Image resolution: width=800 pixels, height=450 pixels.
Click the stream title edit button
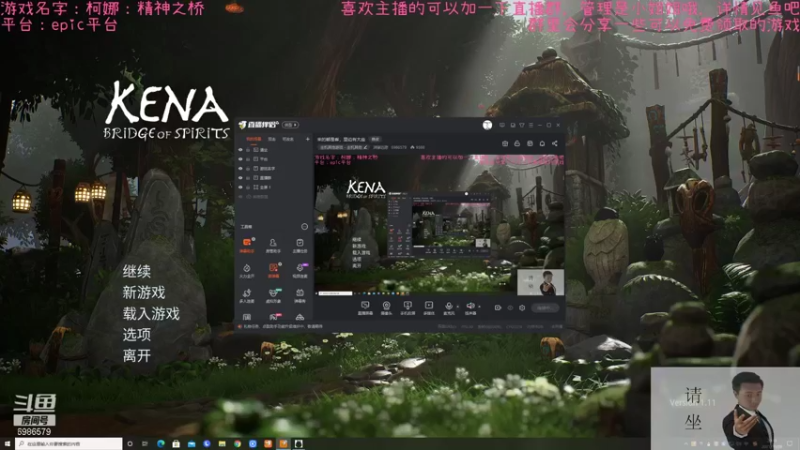[375, 139]
